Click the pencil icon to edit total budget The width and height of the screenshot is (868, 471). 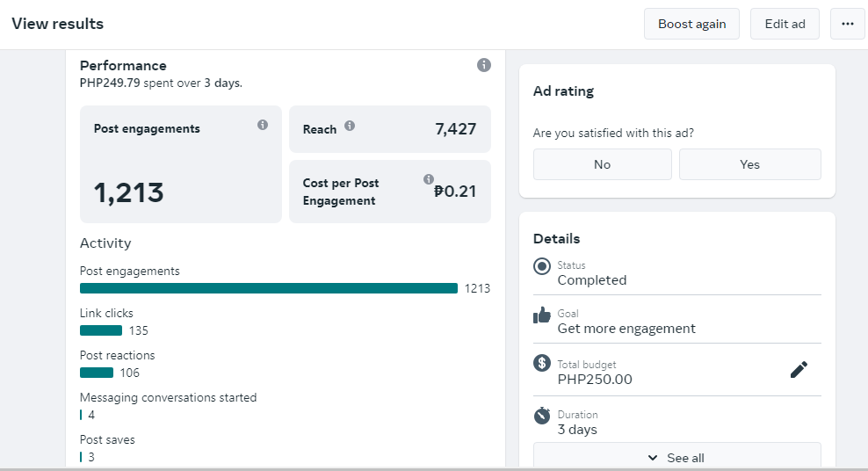click(x=799, y=370)
